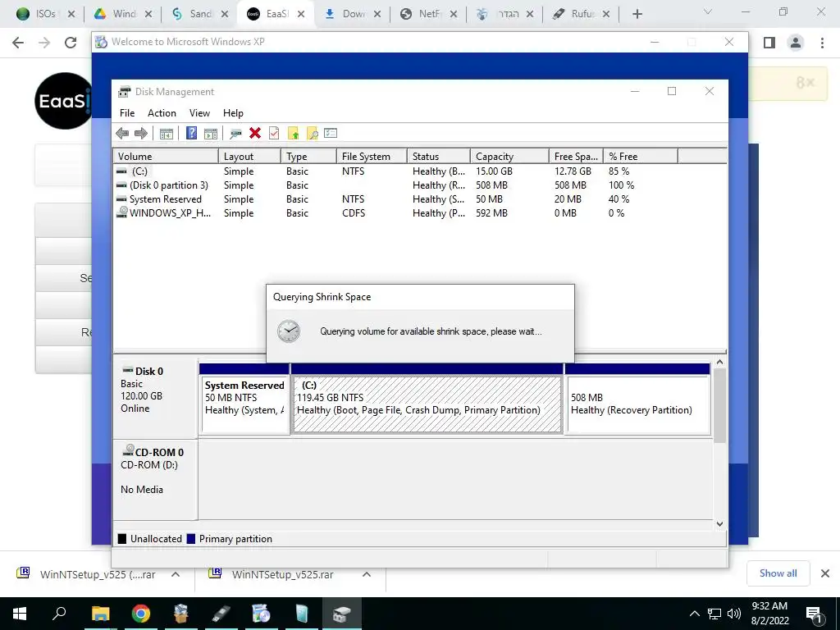Viewport: 840px width, 630px height.
Task: Click the vertical scrollbar thumb in disk view
Action: pos(720,405)
